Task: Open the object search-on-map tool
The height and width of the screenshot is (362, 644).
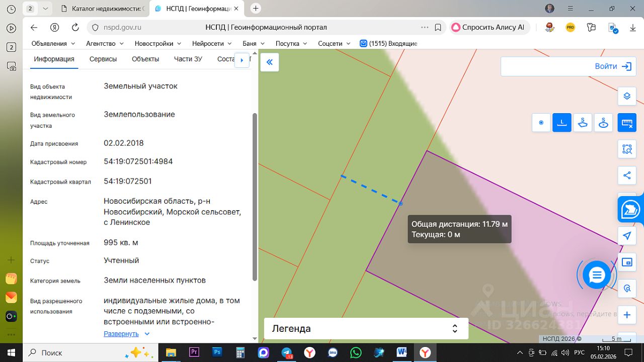Action: (627, 289)
